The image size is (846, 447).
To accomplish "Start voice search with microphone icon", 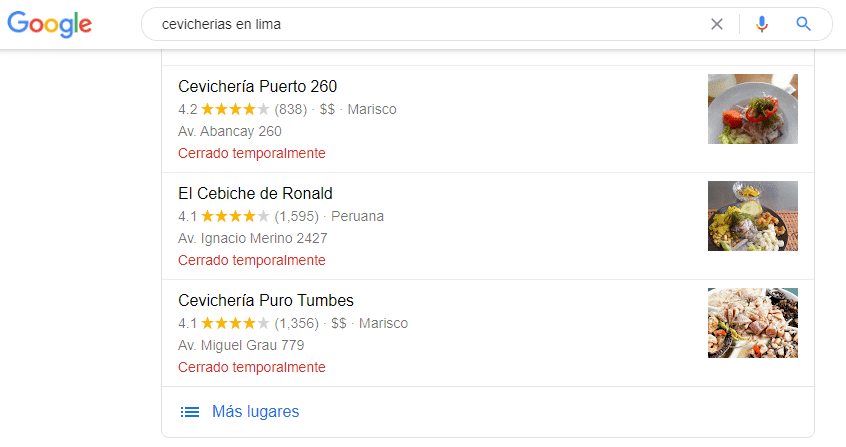I will [x=762, y=25].
